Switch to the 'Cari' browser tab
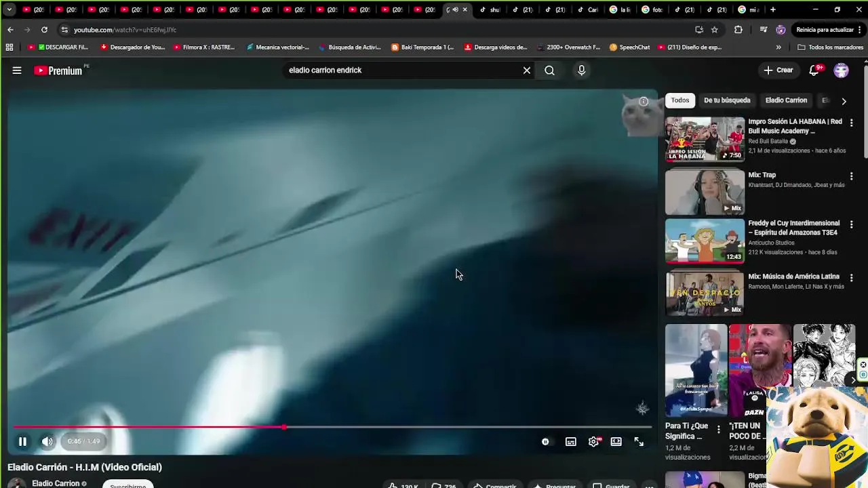Screen dimensions: 868x488 pyautogui.click(x=587, y=9)
